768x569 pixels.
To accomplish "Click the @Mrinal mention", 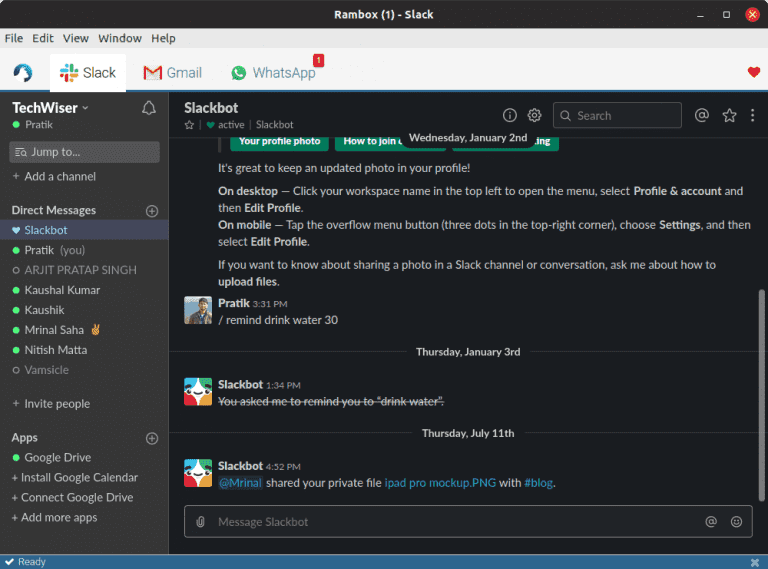I will [x=240, y=483].
